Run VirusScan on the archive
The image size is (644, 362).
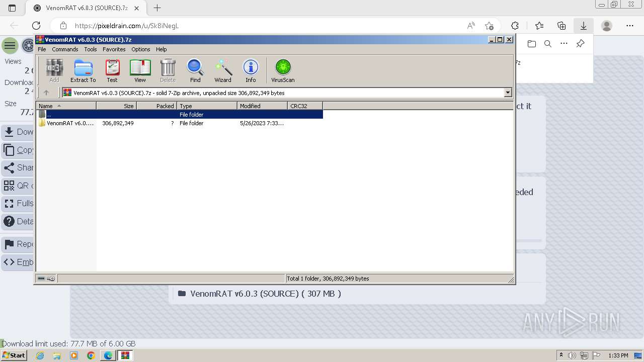click(283, 70)
